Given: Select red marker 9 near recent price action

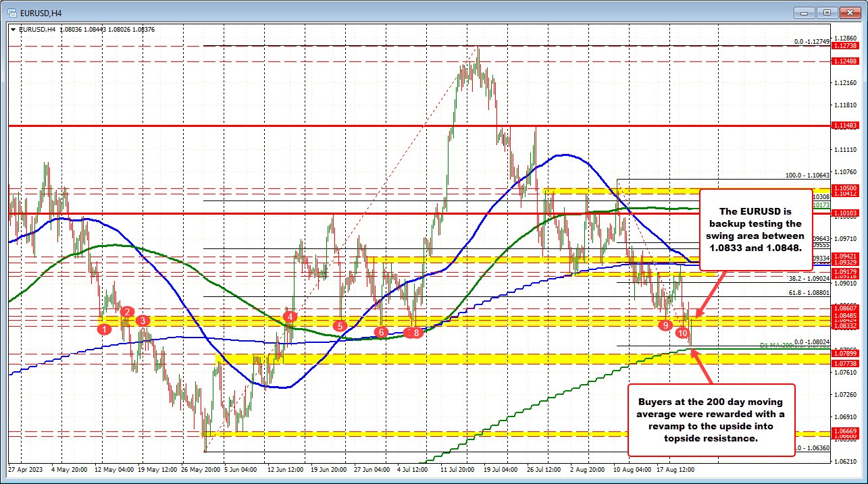Looking at the screenshot, I should coord(665,325).
